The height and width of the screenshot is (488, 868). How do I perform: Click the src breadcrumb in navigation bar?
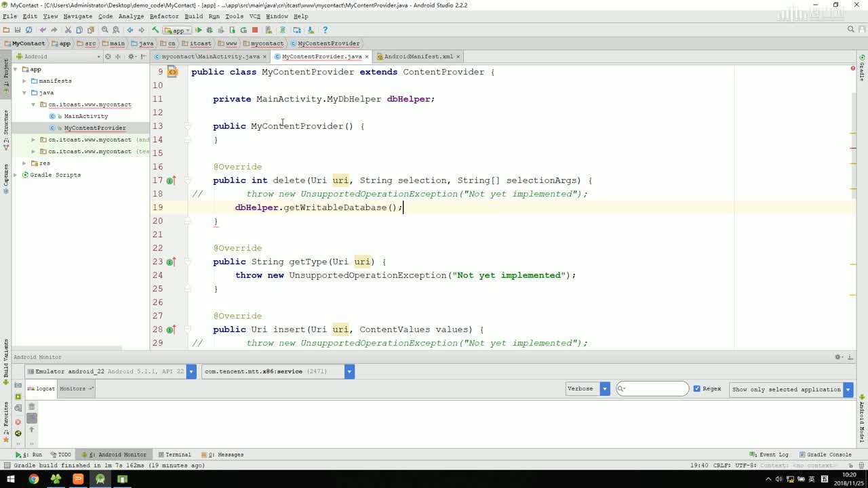pos(86,43)
